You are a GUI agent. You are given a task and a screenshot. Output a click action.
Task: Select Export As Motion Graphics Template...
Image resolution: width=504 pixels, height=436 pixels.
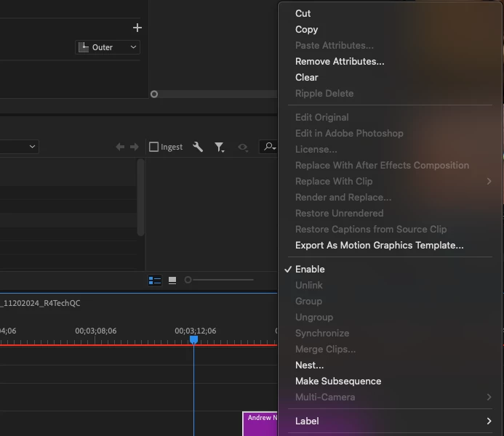(x=380, y=246)
